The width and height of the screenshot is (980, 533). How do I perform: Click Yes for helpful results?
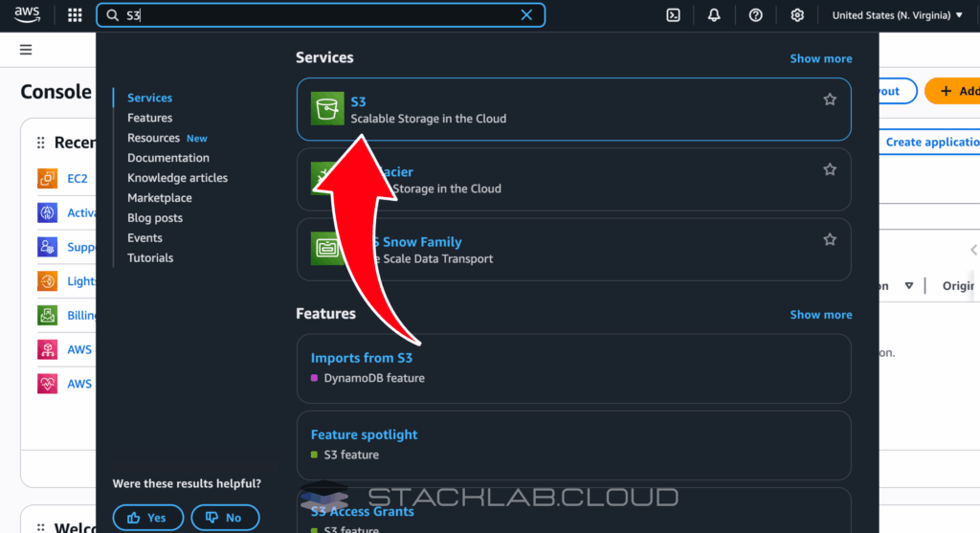click(148, 518)
